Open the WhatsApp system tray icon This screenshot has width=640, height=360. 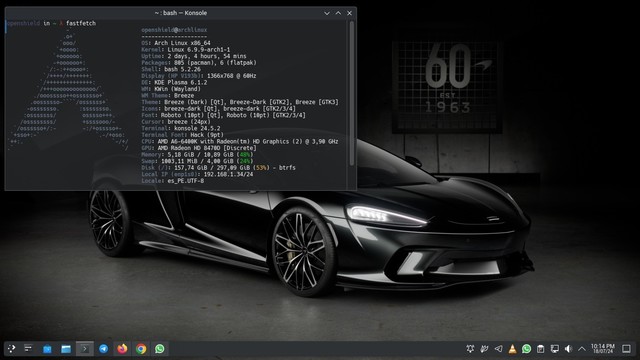tap(527, 349)
